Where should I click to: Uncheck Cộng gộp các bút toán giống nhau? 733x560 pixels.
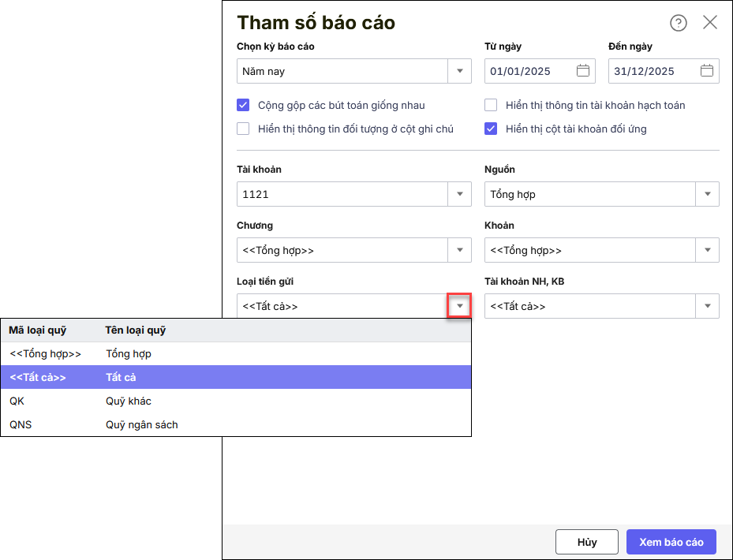[243, 105]
